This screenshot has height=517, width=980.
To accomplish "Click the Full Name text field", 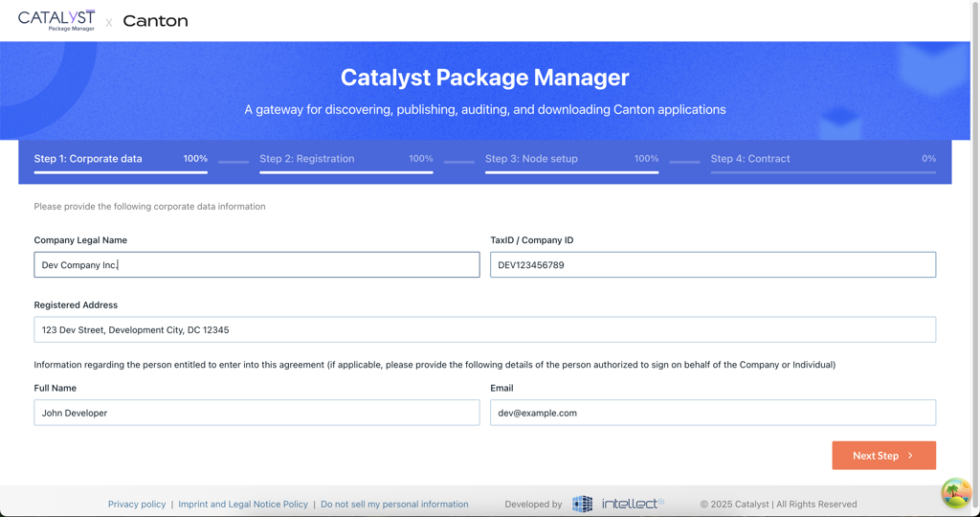I will click(x=256, y=413).
